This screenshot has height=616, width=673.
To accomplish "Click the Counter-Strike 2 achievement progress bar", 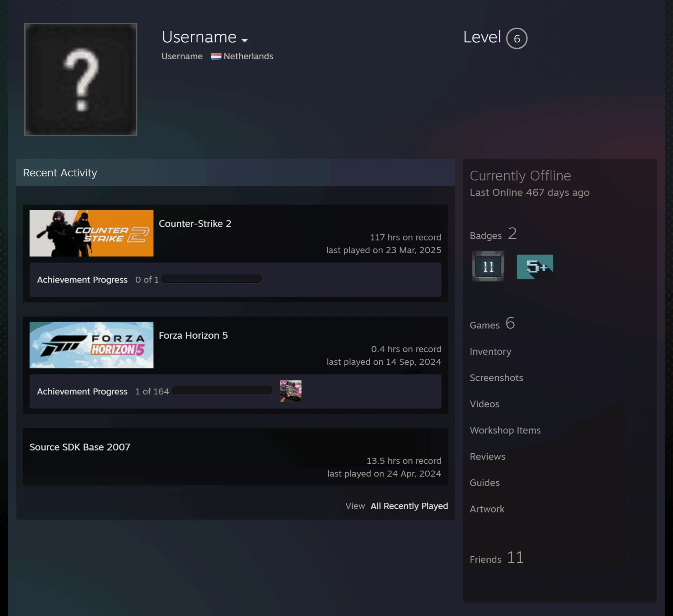I will coord(212,279).
